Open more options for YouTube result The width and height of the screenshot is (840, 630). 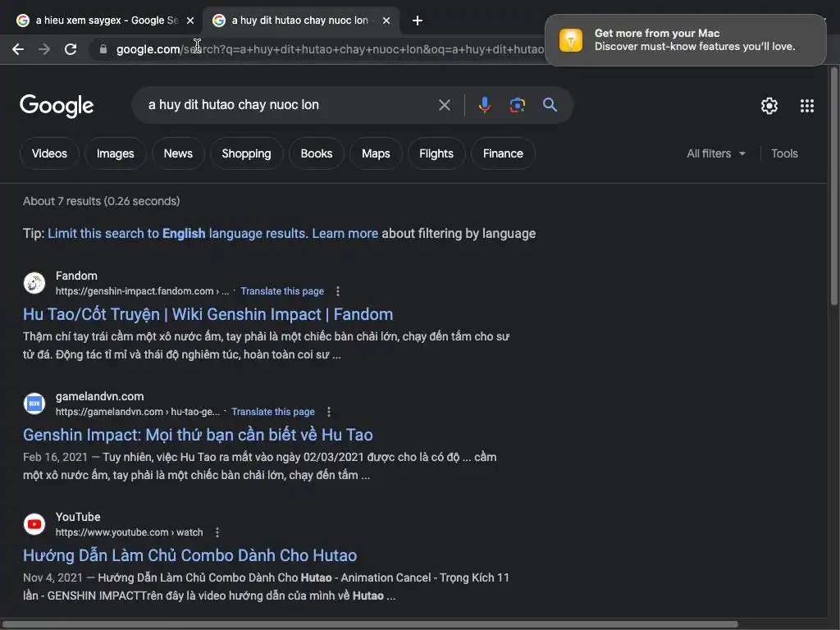217,532
